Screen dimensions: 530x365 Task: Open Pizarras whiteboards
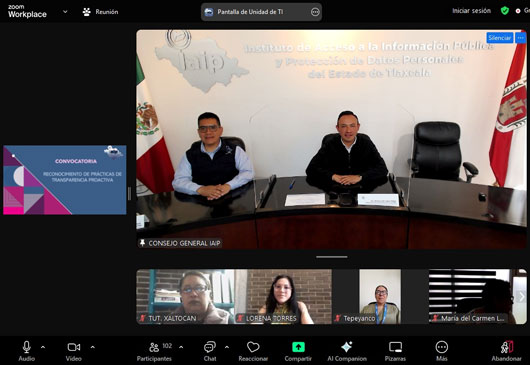pos(395,351)
